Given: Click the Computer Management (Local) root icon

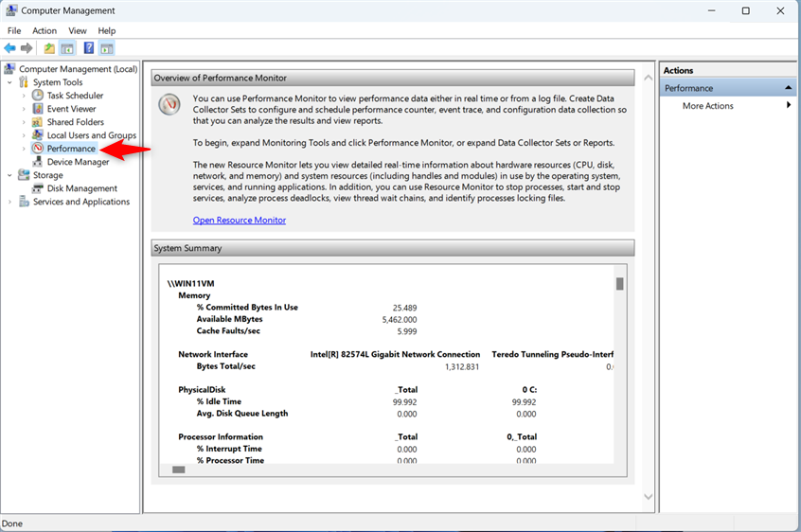Looking at the screenshot, I should click(9, 68).
